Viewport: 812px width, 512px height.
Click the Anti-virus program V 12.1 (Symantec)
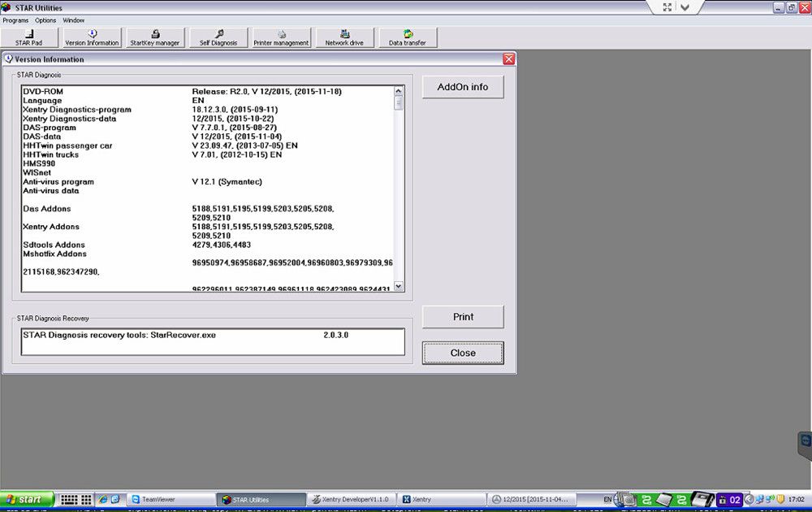pos(227,182)
